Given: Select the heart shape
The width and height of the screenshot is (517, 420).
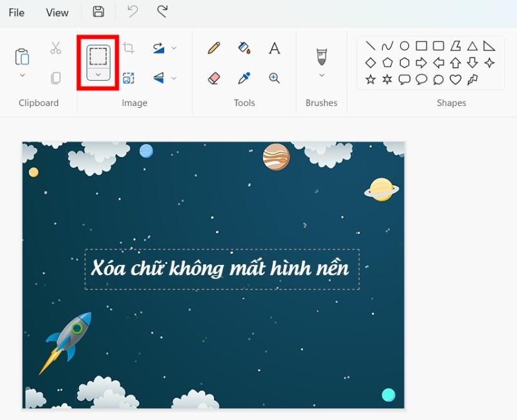Looking at the screenshot, I should coord(456,79).
